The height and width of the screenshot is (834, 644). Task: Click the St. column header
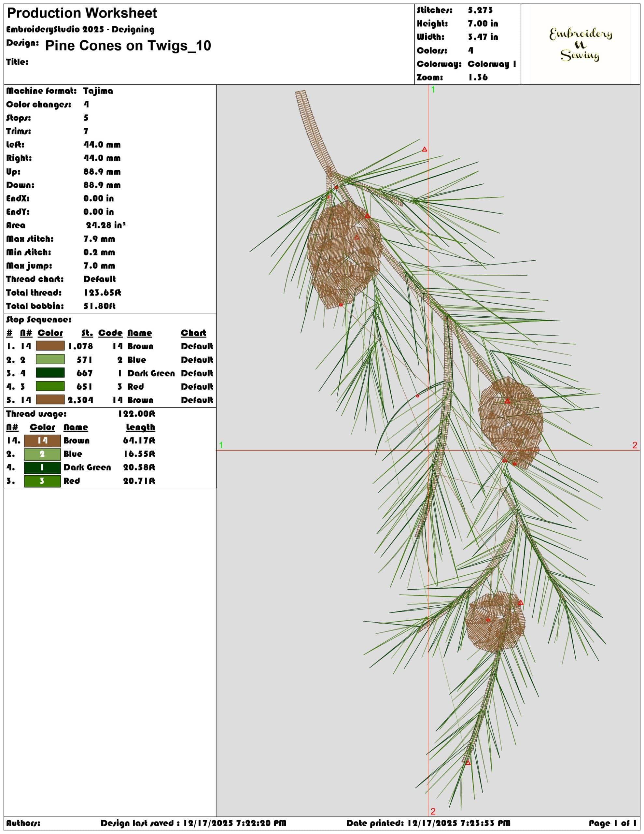click(x=87, y=333)
